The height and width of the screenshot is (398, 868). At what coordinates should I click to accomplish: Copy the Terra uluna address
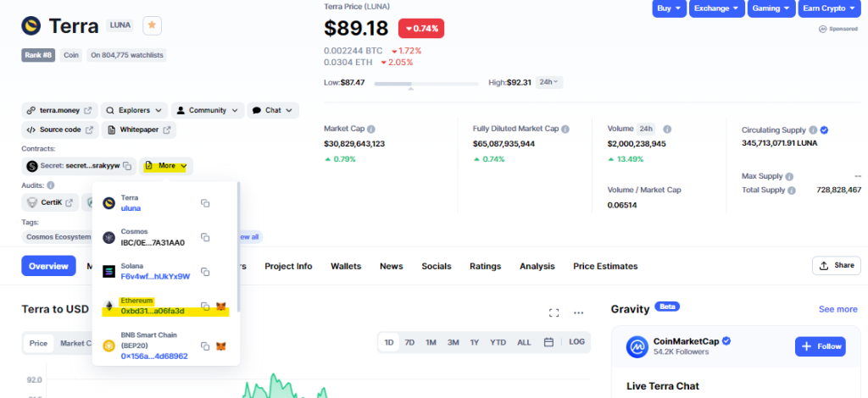click(x=205, y=203)
